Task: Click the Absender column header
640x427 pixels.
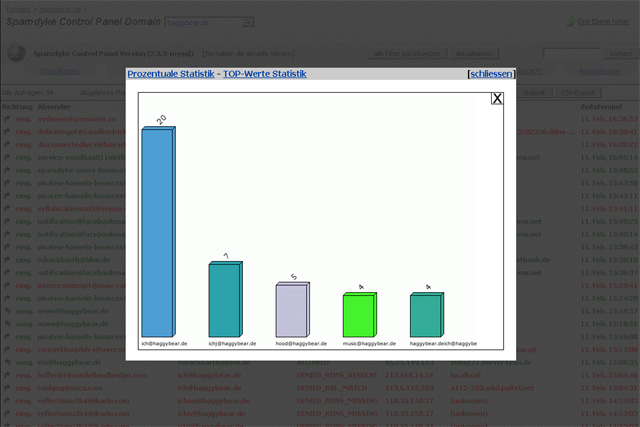Action: [53, 107]
